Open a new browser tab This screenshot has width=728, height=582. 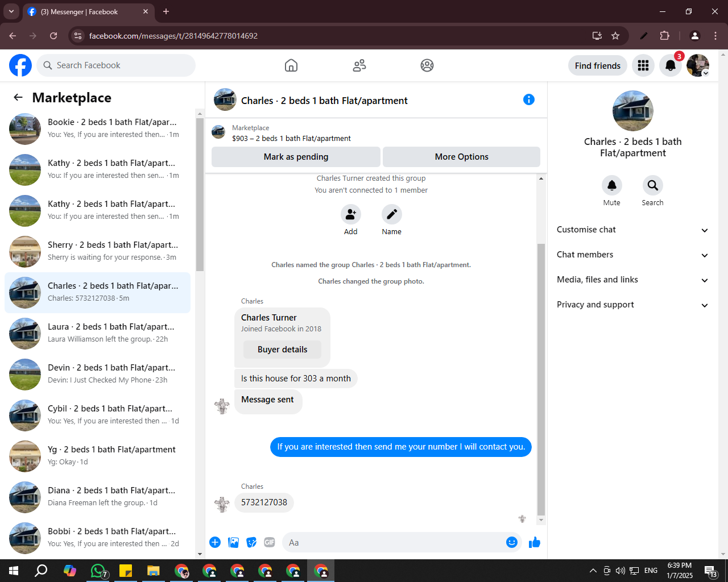[166, 11]
